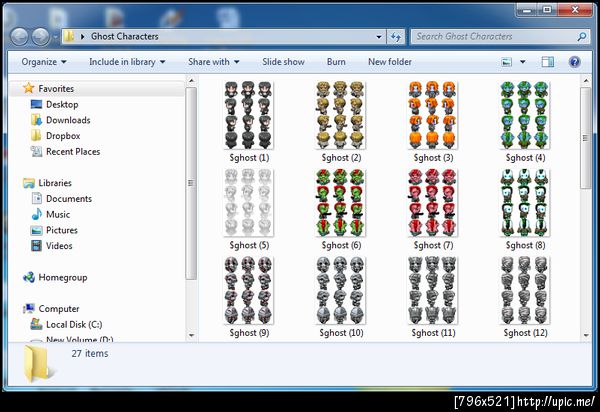Create a New folder
This screenshot has height=412, width=600.
390,62
